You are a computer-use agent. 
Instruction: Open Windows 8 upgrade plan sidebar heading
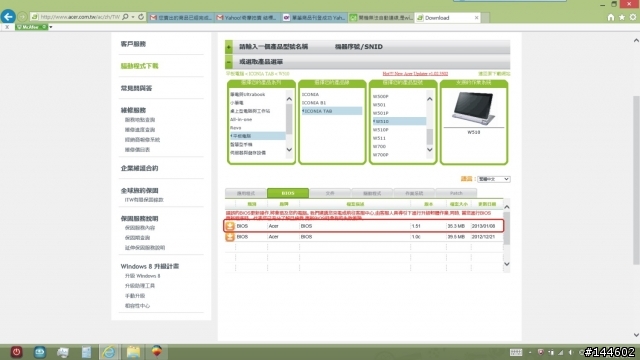[x=149, y=266]
